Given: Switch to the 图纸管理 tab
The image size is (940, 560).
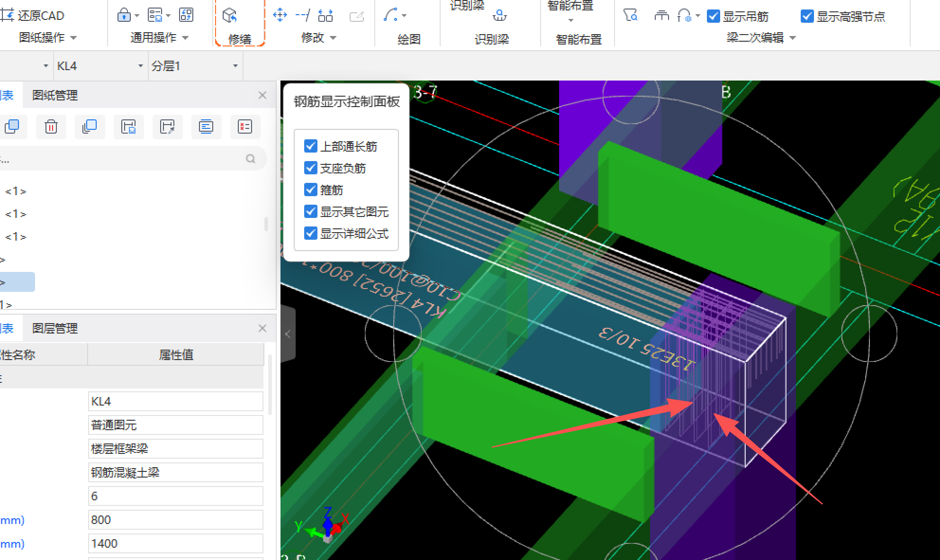Looking at the screenshot, I should click(55, 95).
